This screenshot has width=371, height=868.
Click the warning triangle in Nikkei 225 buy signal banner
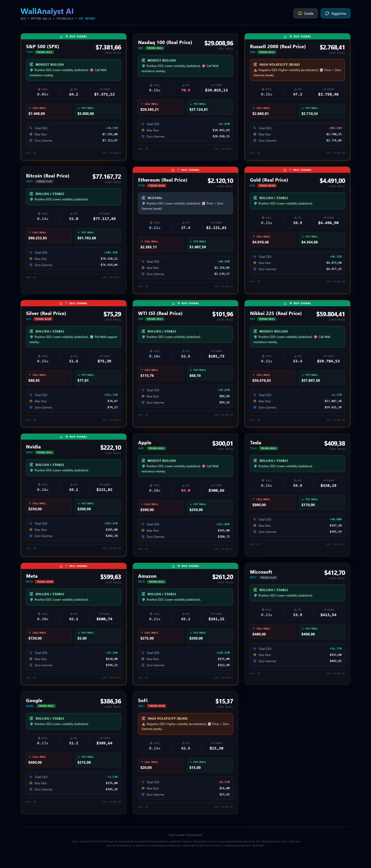285,304
